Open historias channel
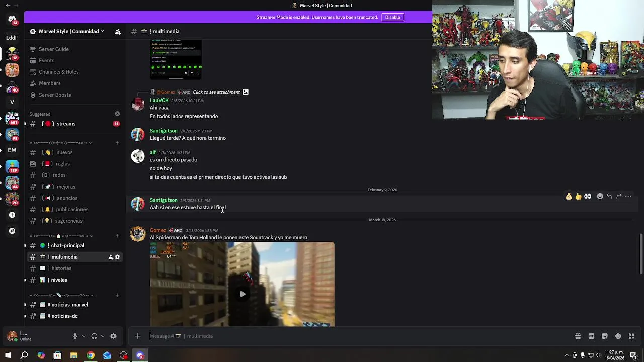Viewport: 644px width, 362px height. coord(75,268)
